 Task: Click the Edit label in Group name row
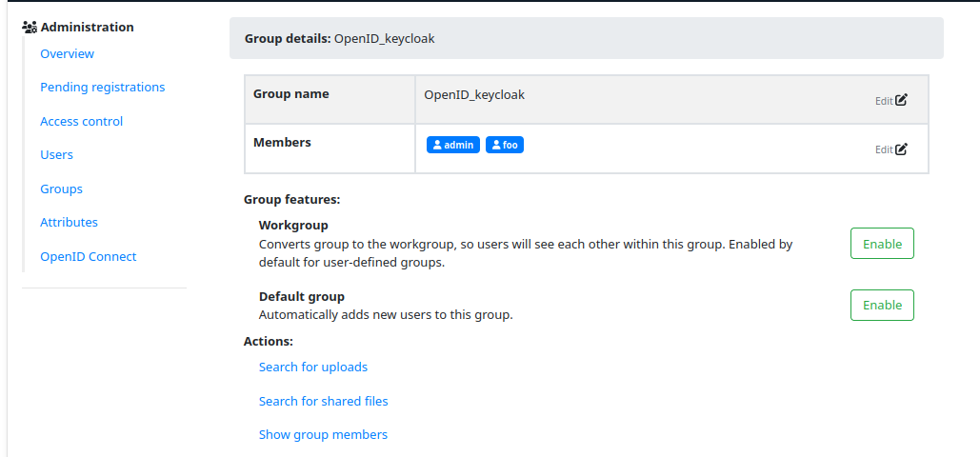pyautogui.click(x=884, y=101)
